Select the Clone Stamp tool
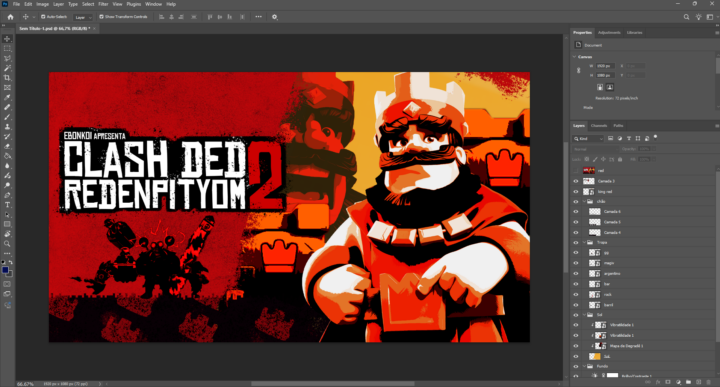 coord(7,127)
